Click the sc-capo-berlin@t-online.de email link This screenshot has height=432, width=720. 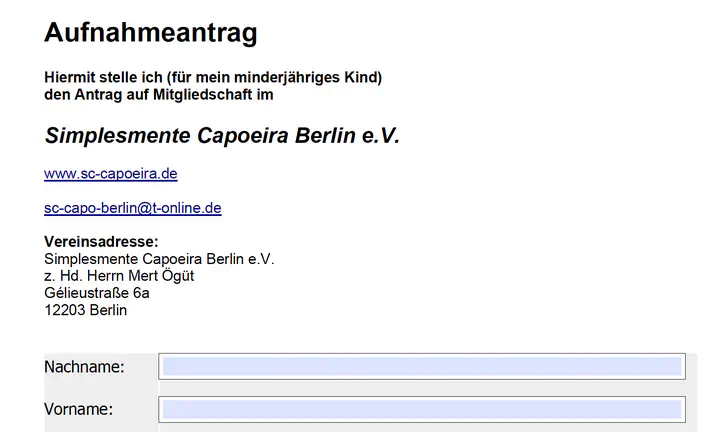133,208
